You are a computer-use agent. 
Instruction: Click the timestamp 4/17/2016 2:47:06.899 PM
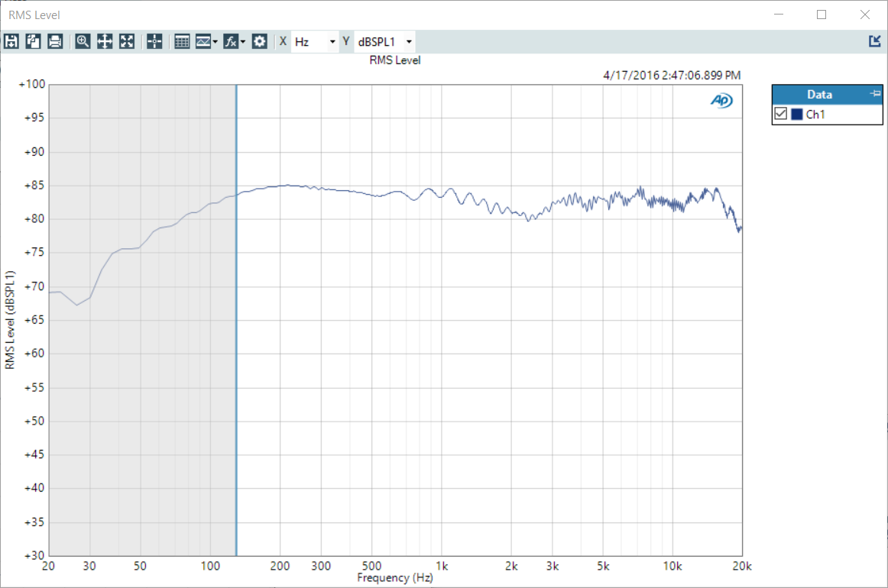(672, 76)
